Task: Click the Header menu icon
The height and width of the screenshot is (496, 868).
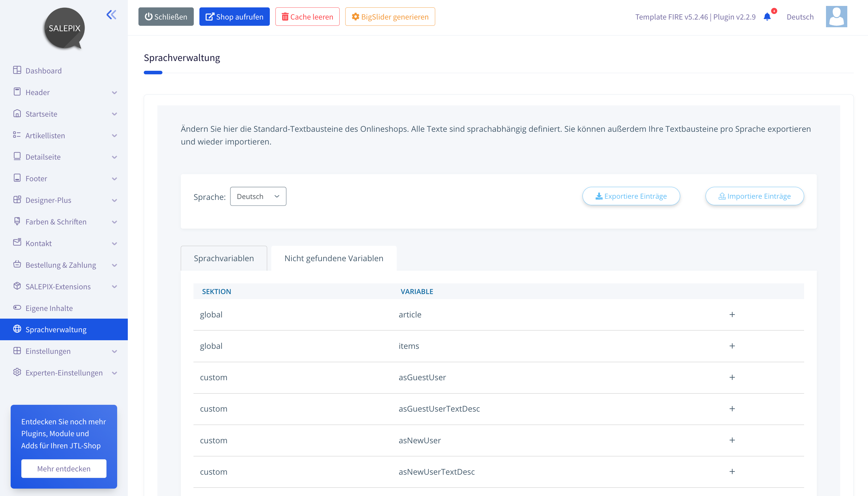Action: 17,92
